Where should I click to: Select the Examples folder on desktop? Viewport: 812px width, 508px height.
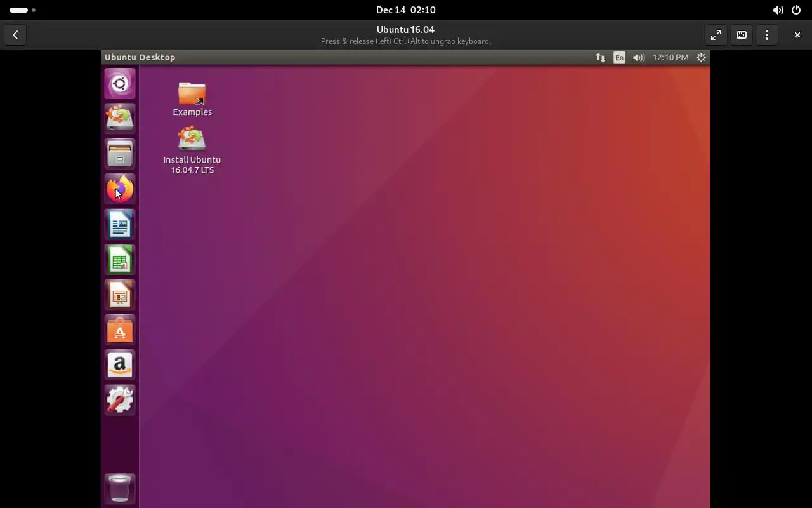192,99
